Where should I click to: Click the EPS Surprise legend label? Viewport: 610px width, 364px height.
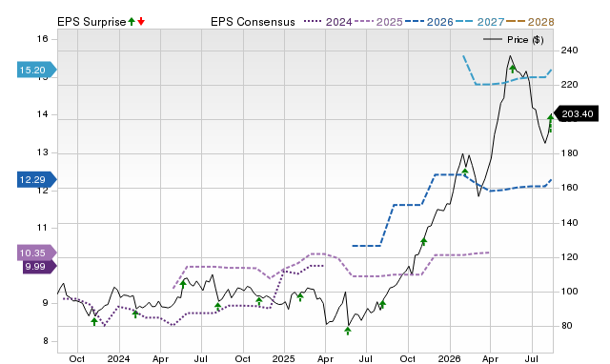pos(91,22)
